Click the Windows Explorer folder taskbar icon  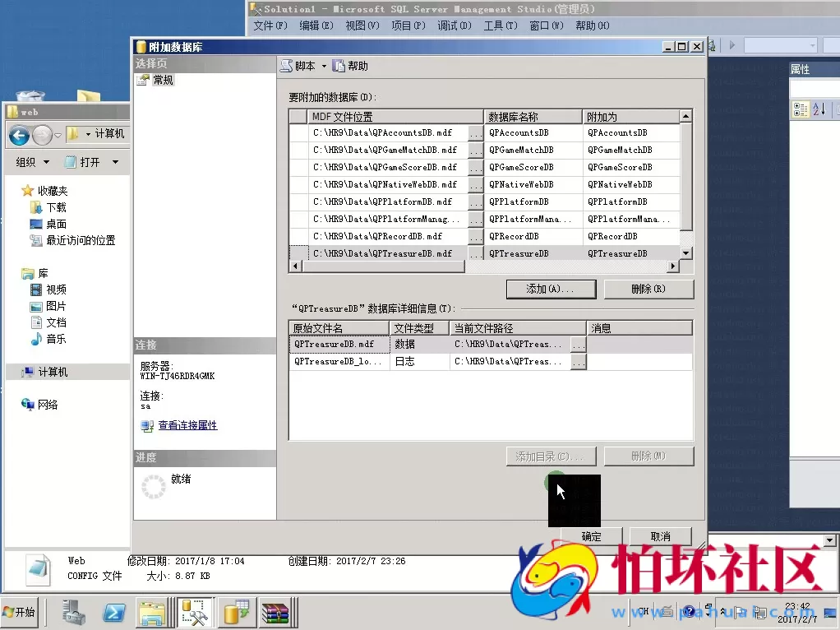tap(153, 613)
